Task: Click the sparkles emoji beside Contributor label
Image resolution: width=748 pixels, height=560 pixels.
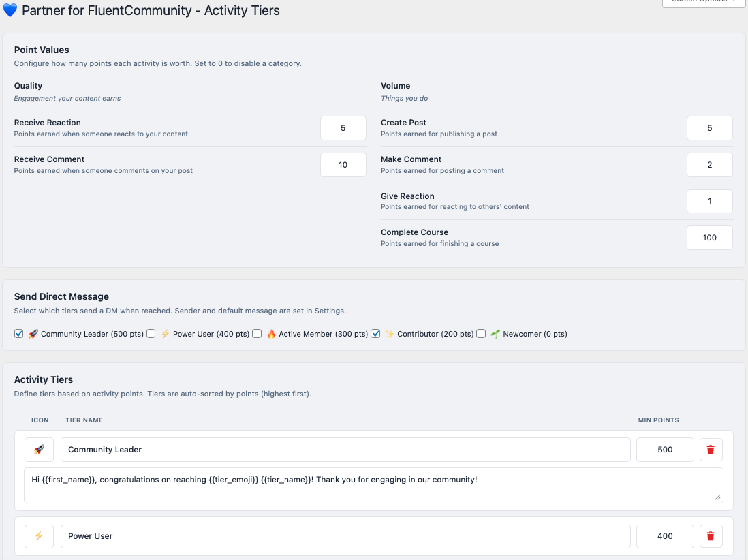Action: [x=390, y=334]
